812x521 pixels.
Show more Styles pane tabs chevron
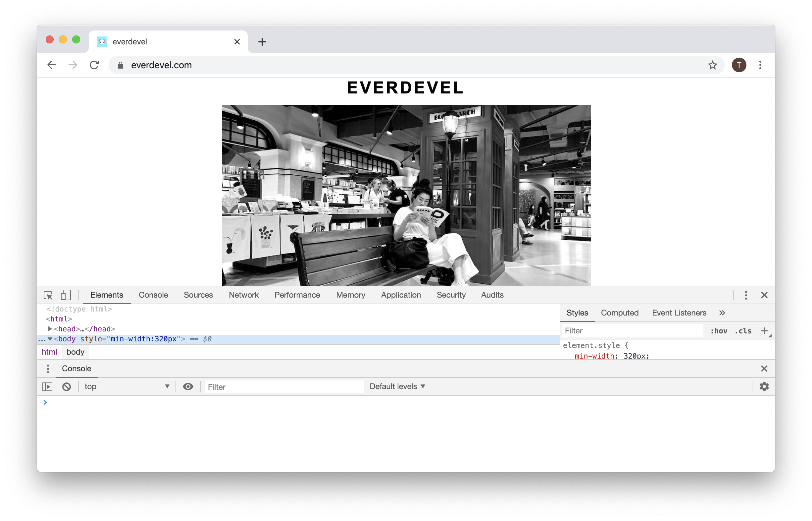tap(722, 313)
